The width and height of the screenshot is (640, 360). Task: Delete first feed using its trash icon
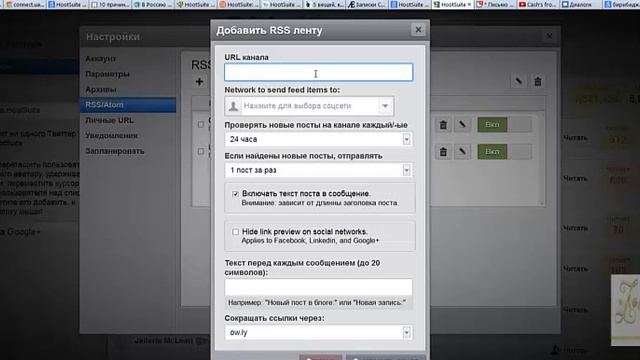click(443, 125)
